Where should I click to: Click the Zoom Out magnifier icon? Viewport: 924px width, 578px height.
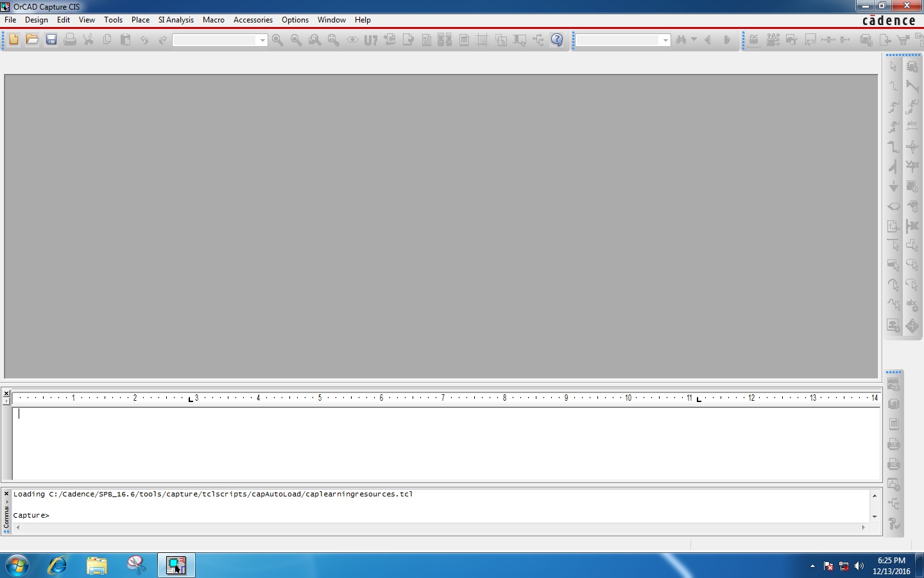(x=296, y=40)
